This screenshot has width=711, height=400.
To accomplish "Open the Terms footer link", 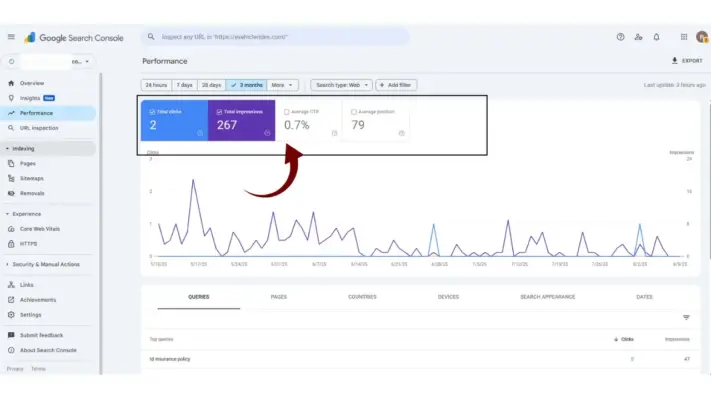I will 38,369.
